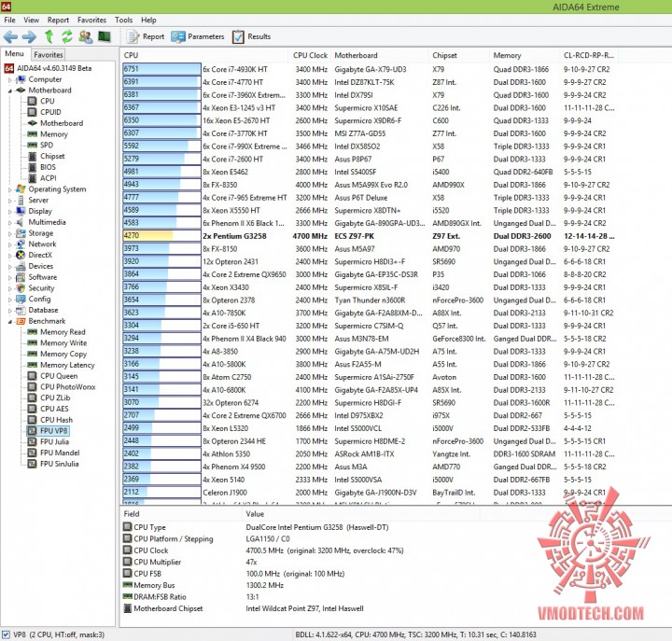
Task: Click the Config icon in tree
Action: click(x=21, y=300)
